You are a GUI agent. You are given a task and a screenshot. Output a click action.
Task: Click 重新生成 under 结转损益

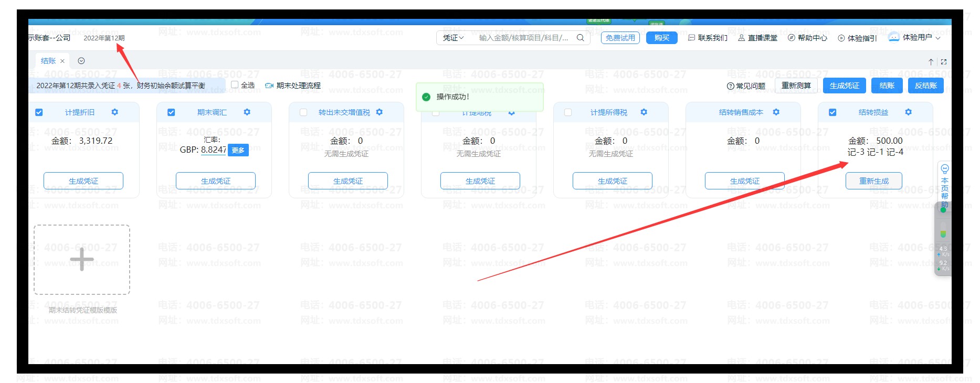coord(873,181)
